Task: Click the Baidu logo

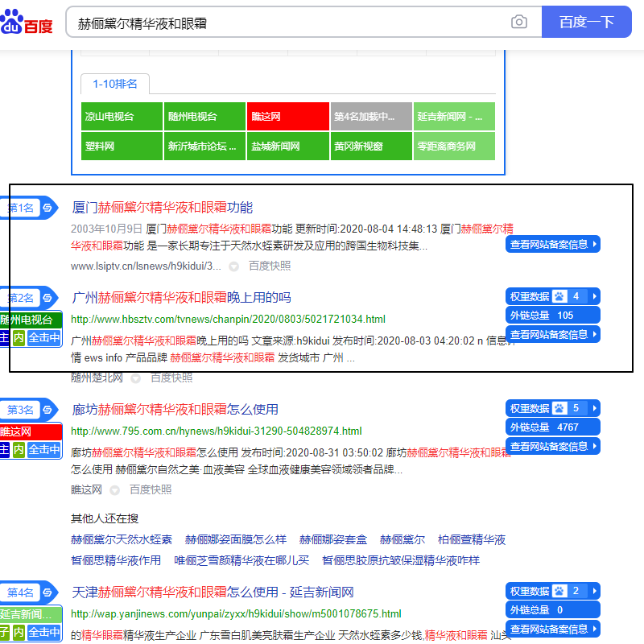Action: point(27,22)
